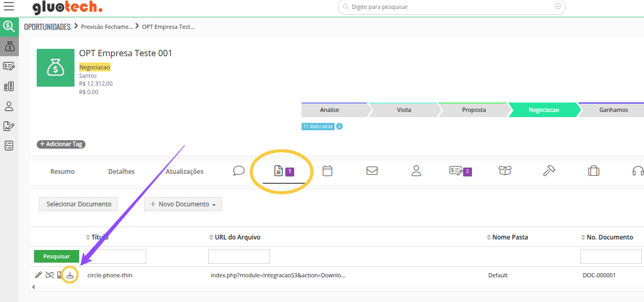The image size is (644, 302).
Task: Click the pencil edit icon in document row
Action: coord(38,275)
